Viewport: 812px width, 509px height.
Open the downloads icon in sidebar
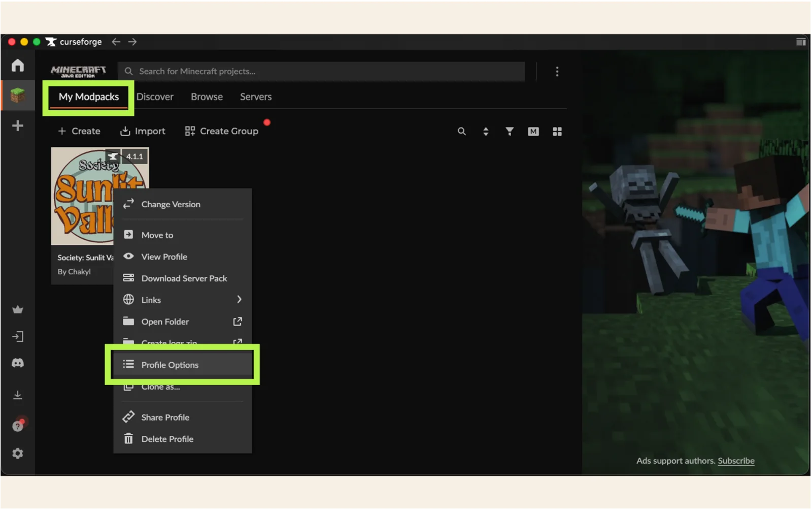18,395
